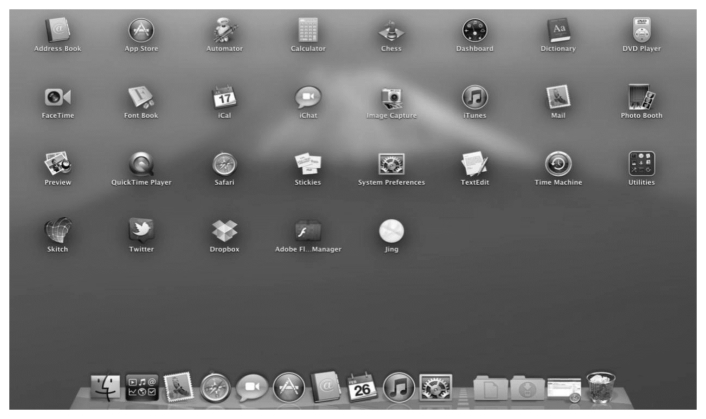Open the Downloads folder stack in the Dock
The height and width of the screenshot is (419, 706).
(x=527, y=388)
